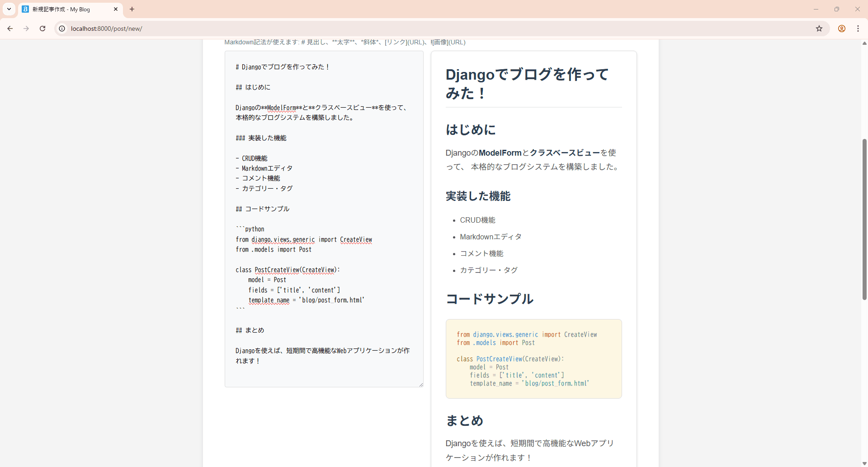
Task: Click the browser forward arrow
Action: pos(26,29)
